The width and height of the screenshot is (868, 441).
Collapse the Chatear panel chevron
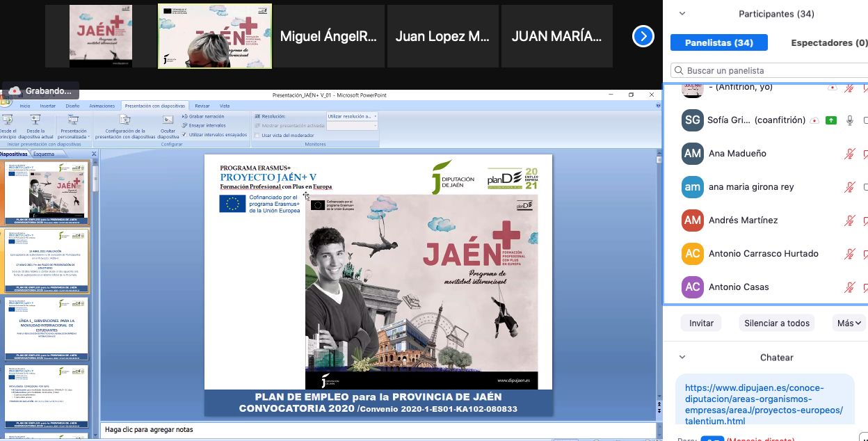(x=682, y=358)
